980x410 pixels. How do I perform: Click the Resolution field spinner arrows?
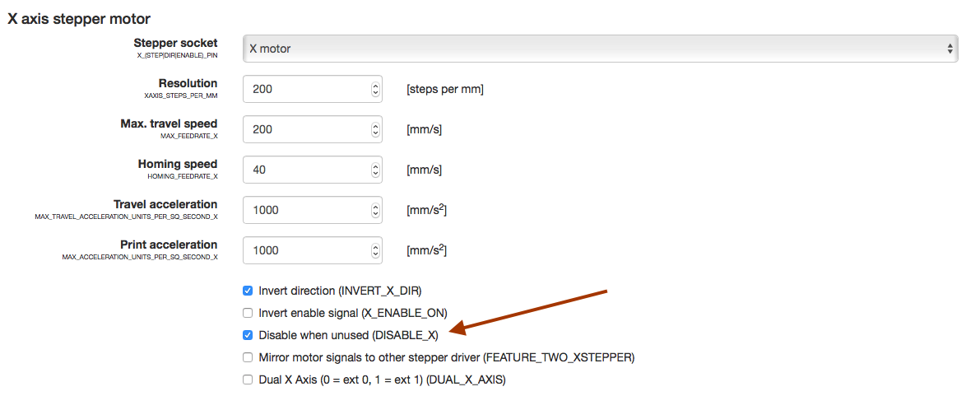376,89
